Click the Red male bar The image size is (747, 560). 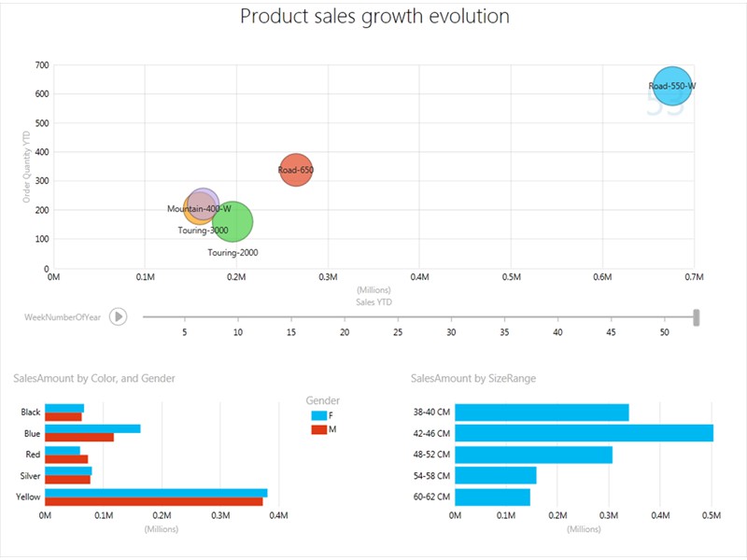tap(66, 459)
